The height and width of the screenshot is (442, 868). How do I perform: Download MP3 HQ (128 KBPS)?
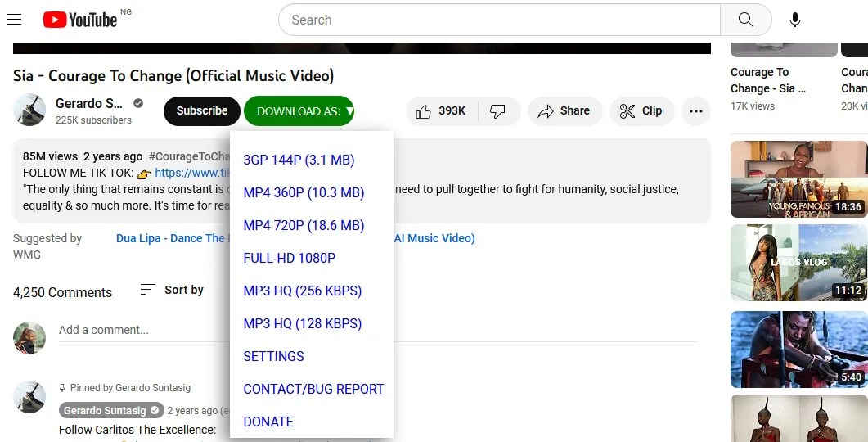click(x=302, y=323)
